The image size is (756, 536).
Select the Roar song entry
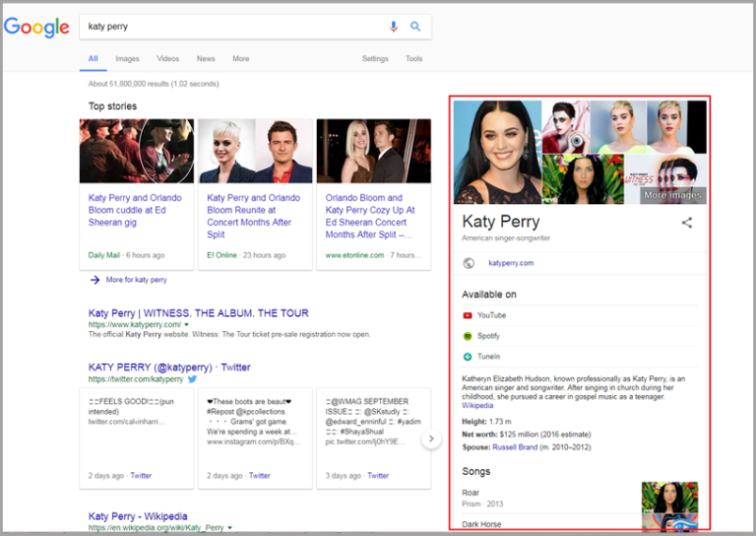click(x=580, y=498)
